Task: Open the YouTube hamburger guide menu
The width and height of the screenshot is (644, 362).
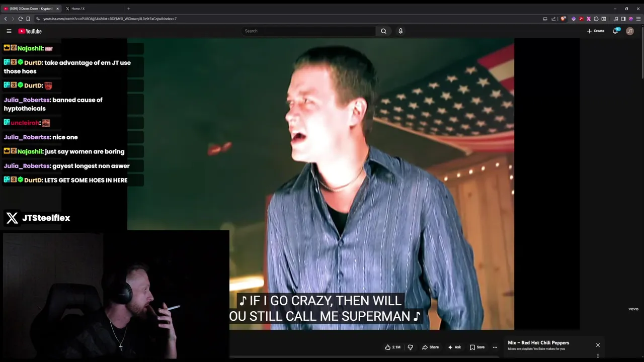Action: click(x=9, y=31)
